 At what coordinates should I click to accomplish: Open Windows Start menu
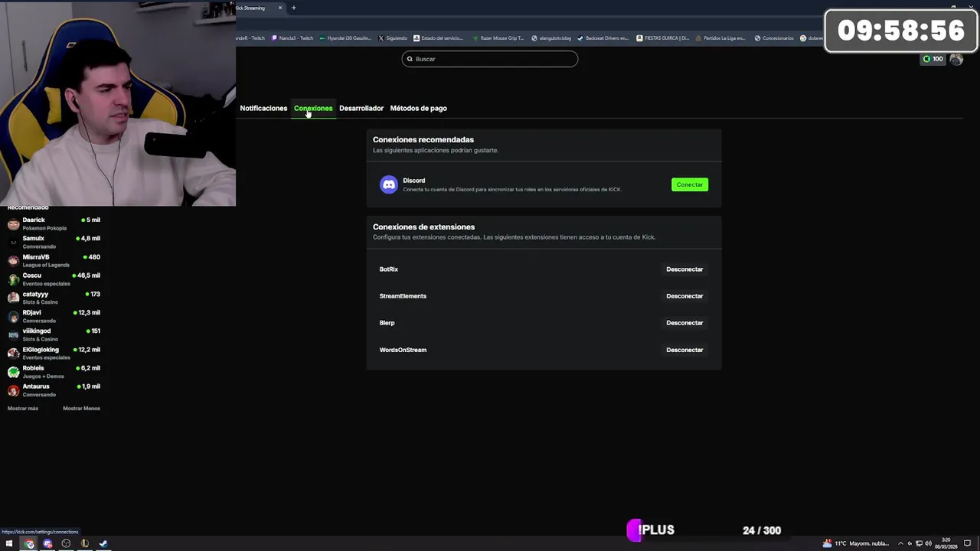click(9, 544)
